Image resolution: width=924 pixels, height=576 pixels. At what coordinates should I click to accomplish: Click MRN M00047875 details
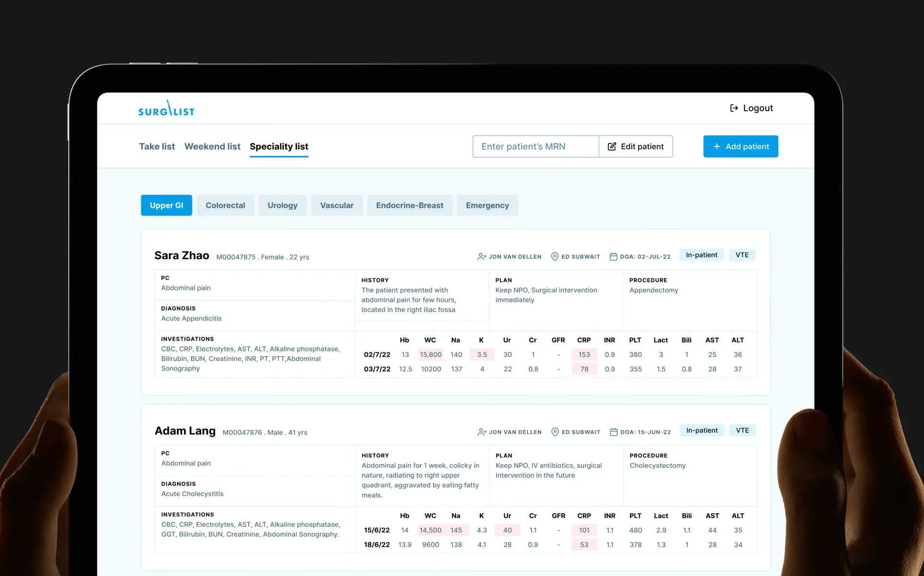point(263,257)
